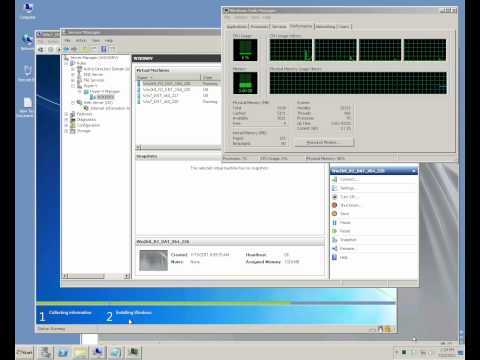This screenshot has height=360, width=480.
Task: Open Windows Explorer folder icon on taskbar
Action: click(81, 352)
